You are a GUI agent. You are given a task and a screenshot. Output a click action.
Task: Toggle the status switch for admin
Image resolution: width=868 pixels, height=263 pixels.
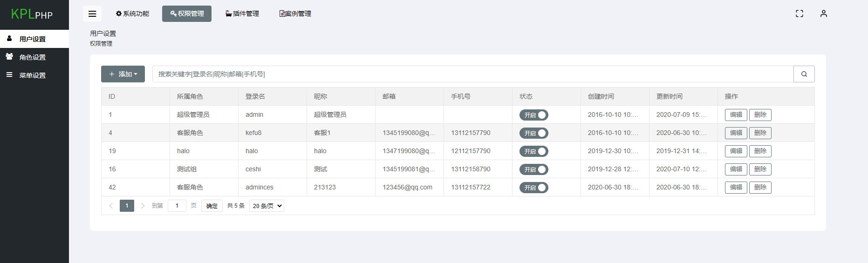coord(534,115)
